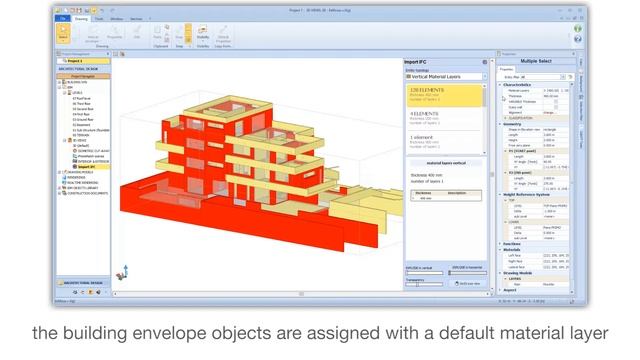The image size is (640, 360).
Task: Collapse the Geometry property section
Action: pos(500,124)
